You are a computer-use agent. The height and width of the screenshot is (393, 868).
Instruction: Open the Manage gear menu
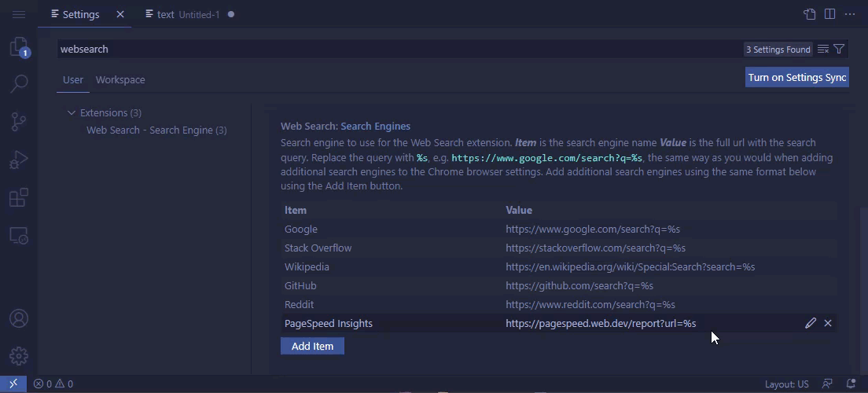point(19,356)
